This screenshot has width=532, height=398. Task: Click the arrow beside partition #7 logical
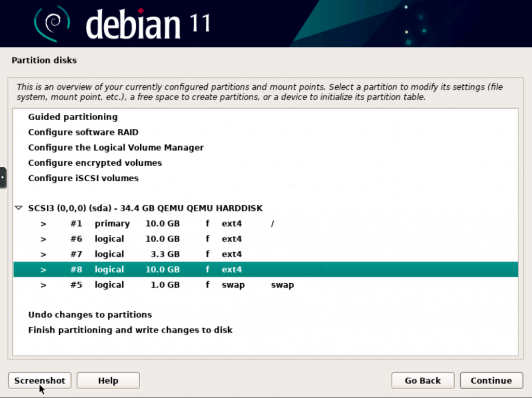(x=44, y=255)
